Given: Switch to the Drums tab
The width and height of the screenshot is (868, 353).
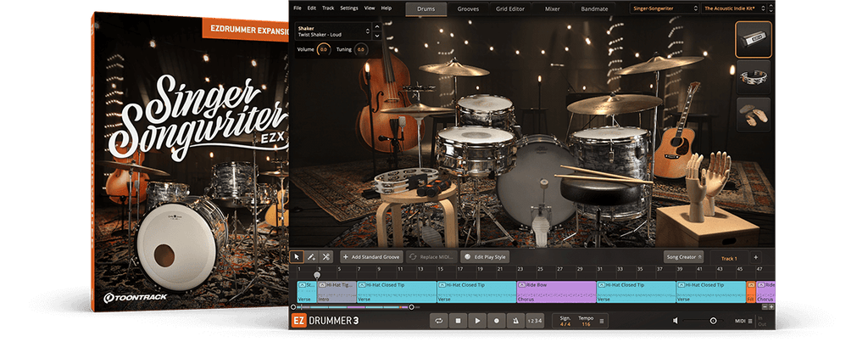Looking at the screenshot, I should click(426, 8).
